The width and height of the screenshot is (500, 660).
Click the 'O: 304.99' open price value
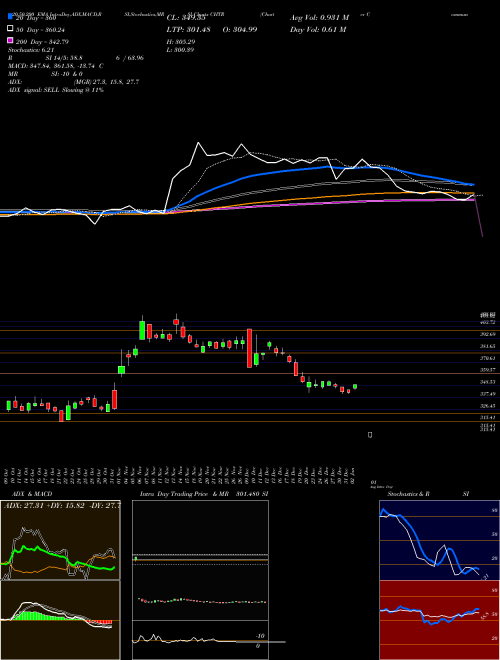239,29
